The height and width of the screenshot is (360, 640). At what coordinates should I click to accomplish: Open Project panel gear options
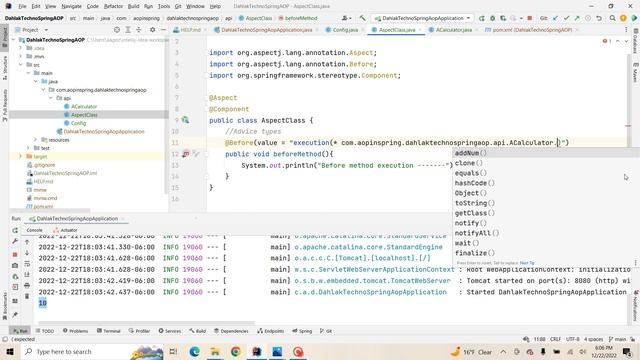pyautogui.click(x=153, y=30)
